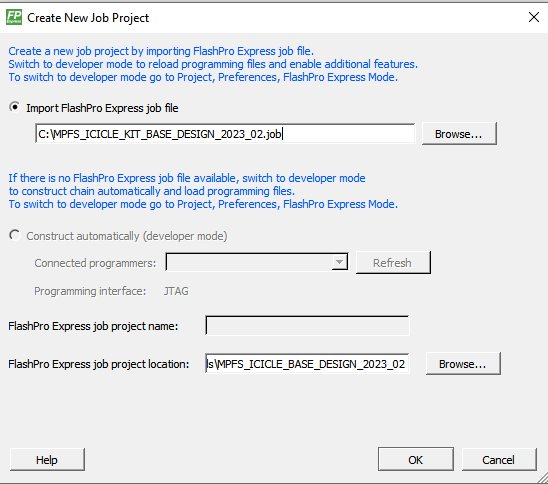Click the JTAG programming interface value
Image resolution: width=548 pixels, height=484 pixels.
point(176,291)
